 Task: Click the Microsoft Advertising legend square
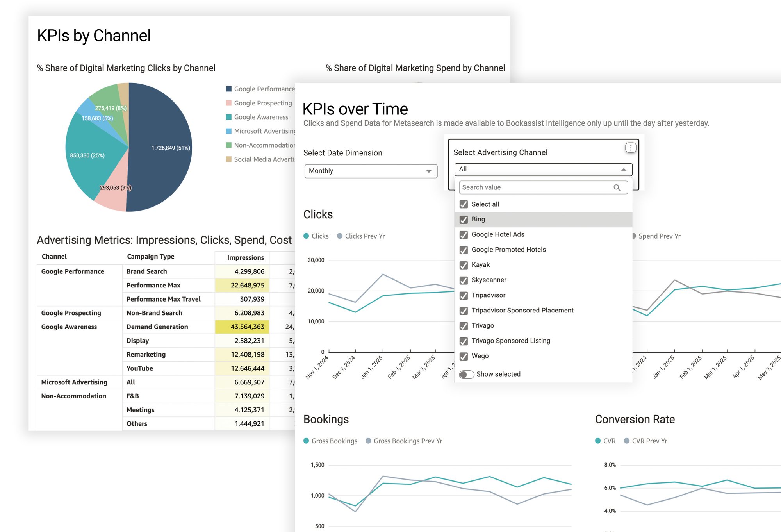coord(229,131)
